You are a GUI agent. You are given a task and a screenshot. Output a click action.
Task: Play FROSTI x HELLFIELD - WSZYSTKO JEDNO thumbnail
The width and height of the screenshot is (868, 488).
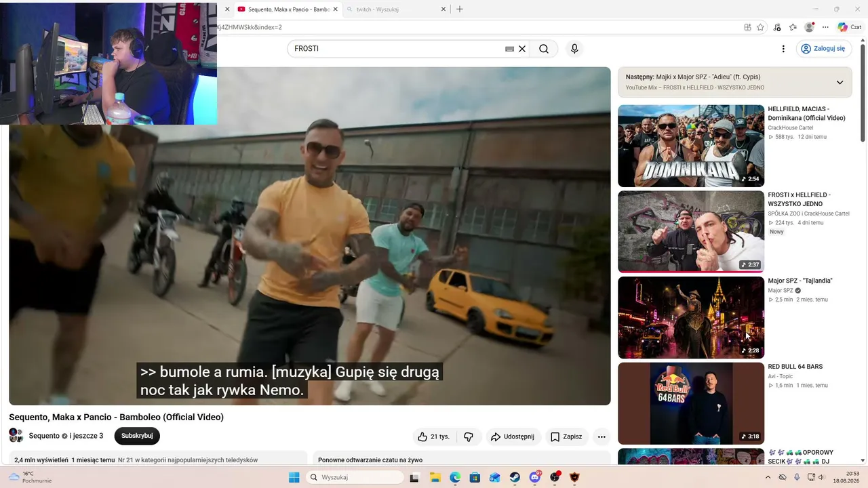pos(691,231)
